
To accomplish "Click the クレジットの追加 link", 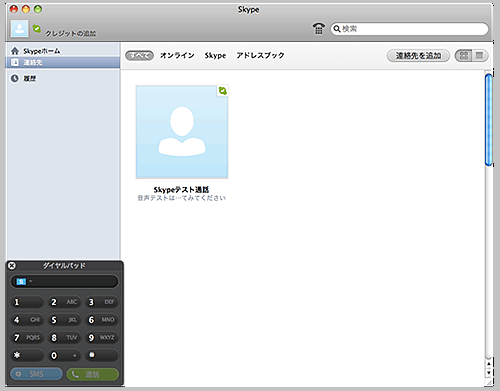I will coord(71,33).
